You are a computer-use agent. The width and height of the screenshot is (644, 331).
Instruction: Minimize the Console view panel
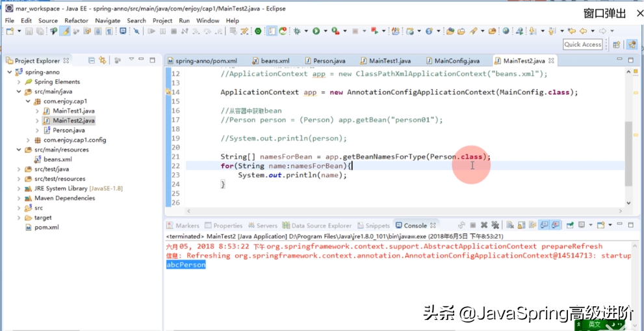620,224
